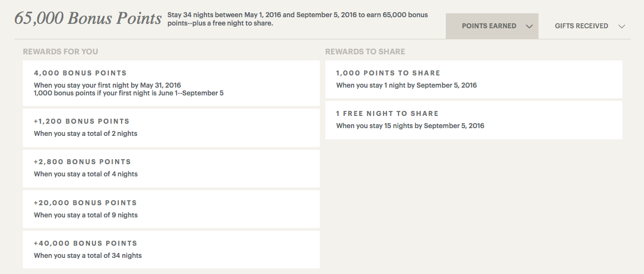The height and width of the screenshot is (274, 644).
Task: Select the +1,200 Bonus Points card title
Action: coord(82,121)
